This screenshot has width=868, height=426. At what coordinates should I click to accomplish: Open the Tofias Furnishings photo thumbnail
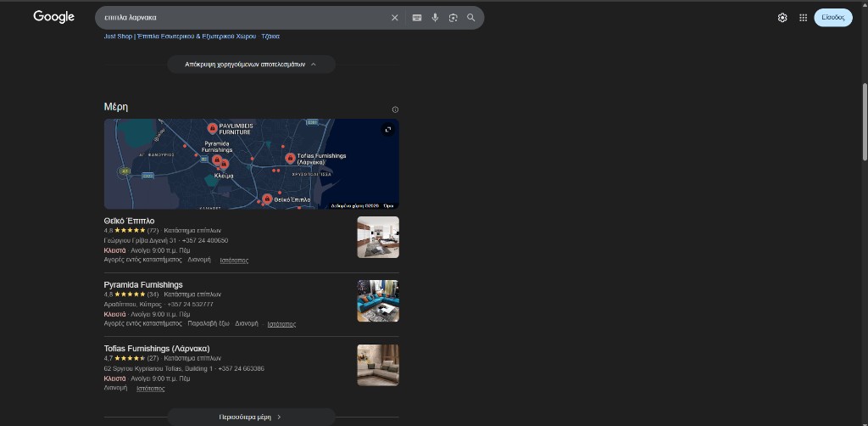pyautogui.click(x=378, y=365)
